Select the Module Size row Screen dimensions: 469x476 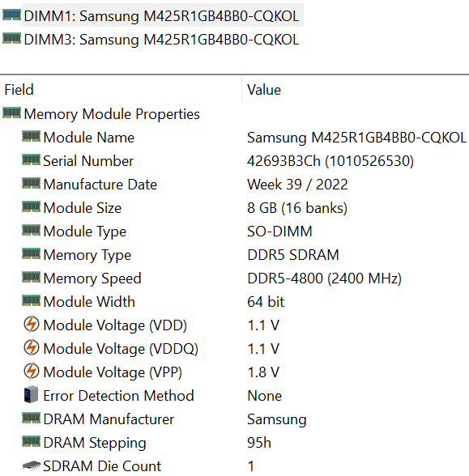click(x=235, y=207)
